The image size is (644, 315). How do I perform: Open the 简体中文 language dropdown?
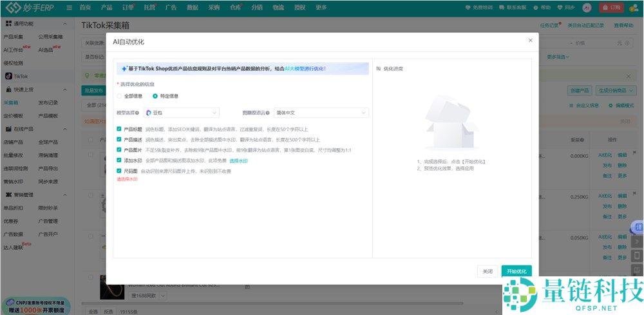[321, 113]
